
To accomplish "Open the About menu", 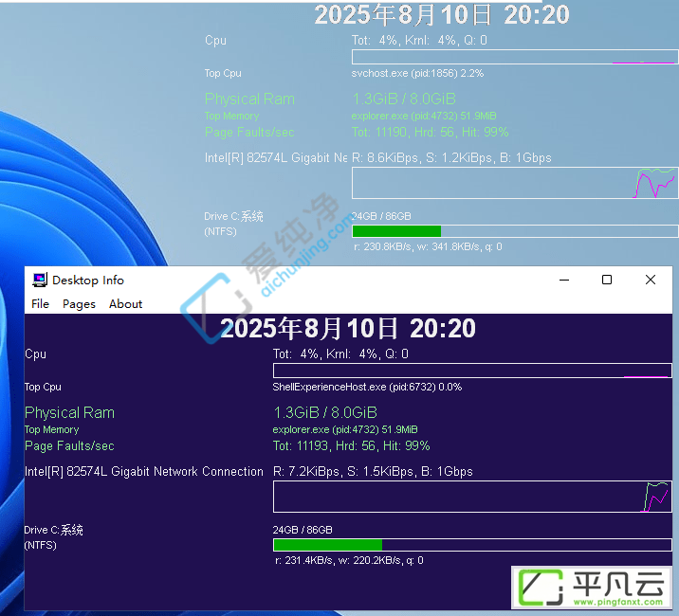I will click(125, 304).
